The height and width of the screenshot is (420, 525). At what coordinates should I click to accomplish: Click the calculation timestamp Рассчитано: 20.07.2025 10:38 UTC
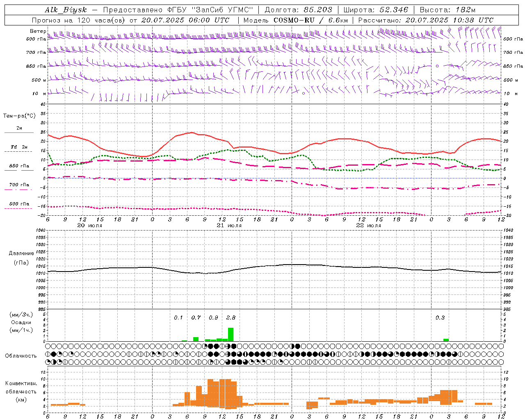[426, 20]
